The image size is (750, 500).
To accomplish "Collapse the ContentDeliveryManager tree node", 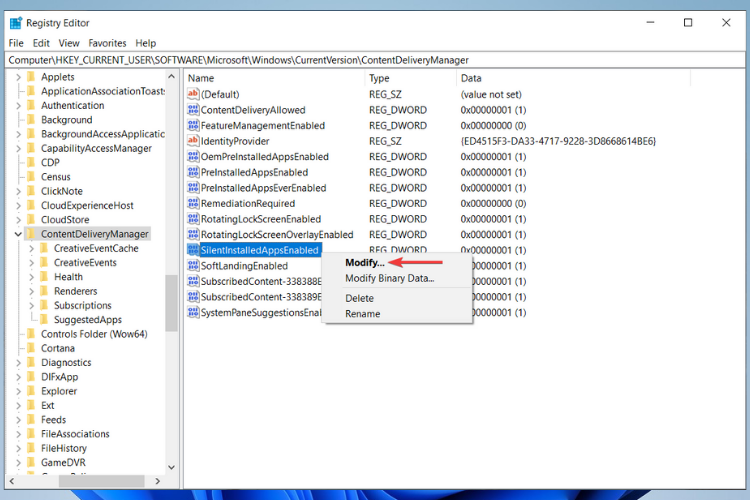I will click(18, 234).
